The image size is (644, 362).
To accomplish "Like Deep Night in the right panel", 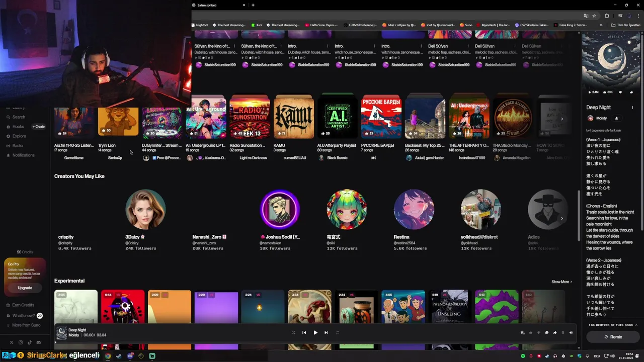I will pos(607,92).
